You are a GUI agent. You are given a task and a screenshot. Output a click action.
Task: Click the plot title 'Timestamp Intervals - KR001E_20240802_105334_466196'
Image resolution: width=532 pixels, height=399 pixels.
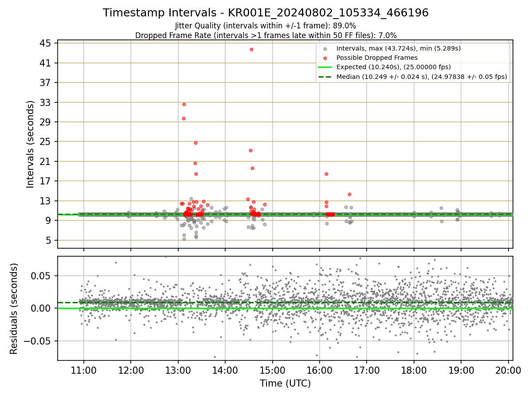(x=266, y=13)
